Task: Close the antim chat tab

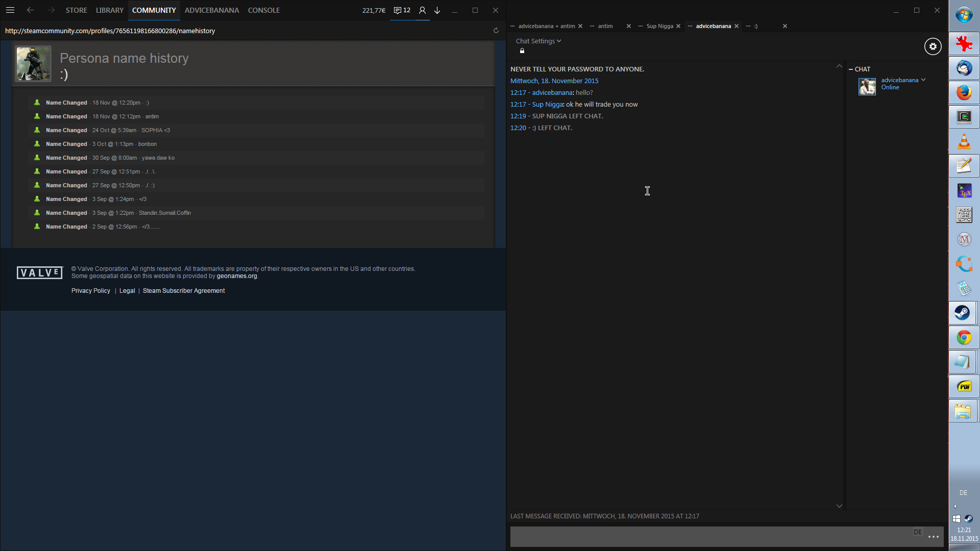Action: point(628,26)
